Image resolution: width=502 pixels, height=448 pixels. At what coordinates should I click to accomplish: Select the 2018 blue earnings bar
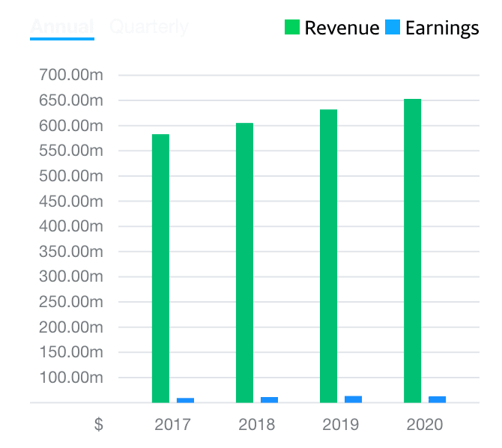tap(269, 400)
